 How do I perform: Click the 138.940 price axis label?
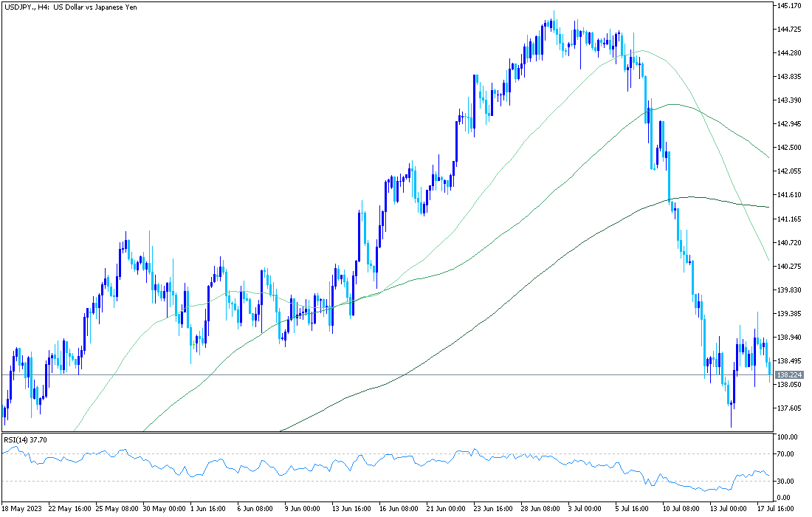coord(790,338)
